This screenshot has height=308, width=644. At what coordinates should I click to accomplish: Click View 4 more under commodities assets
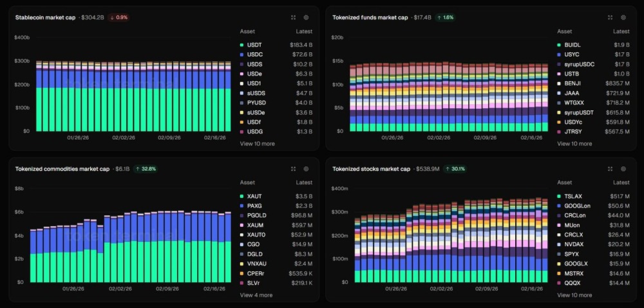click(256, 295)
